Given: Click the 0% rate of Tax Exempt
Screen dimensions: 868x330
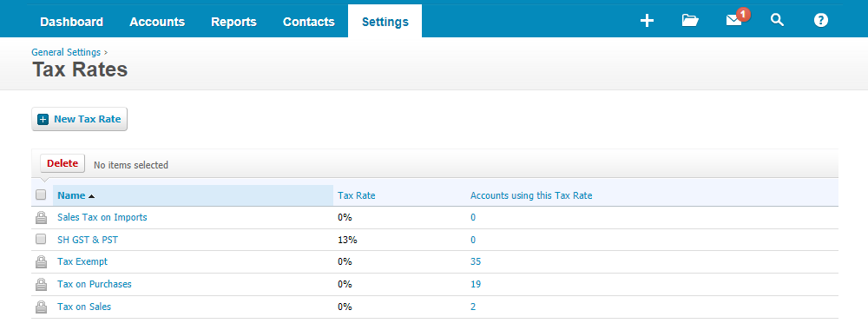Looking at the screenshot, I should pyautogui.click(x=345, y=261).
